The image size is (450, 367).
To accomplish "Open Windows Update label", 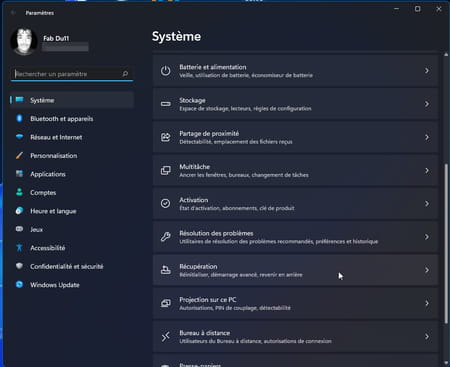I will 55,285.
